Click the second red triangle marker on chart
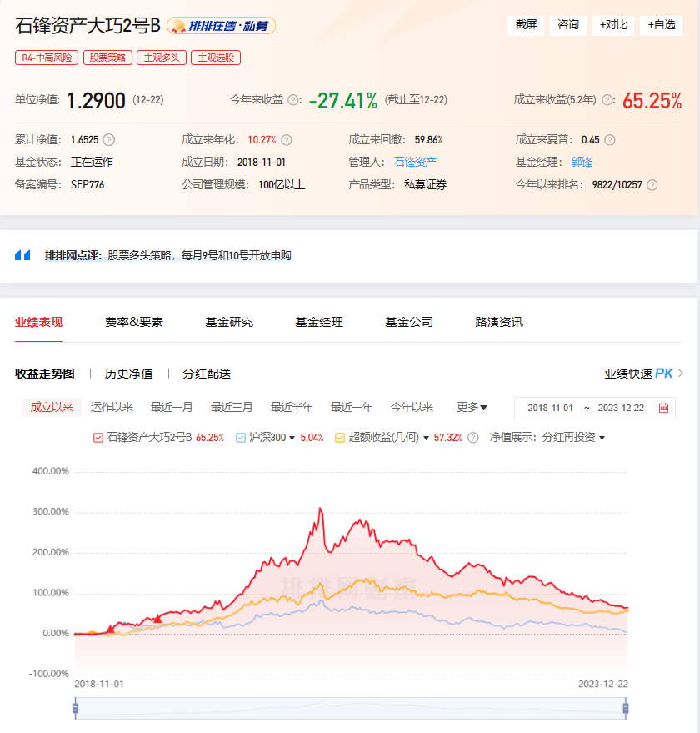The width and height of the screenshot is (700, 733). click(158, 619)
